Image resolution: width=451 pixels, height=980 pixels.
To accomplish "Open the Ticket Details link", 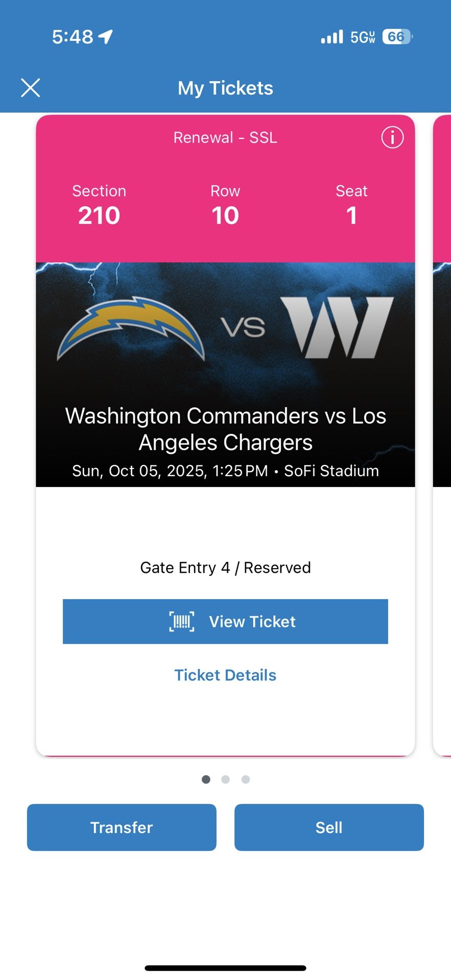I will pyautogui.click(x=225, y=675).
